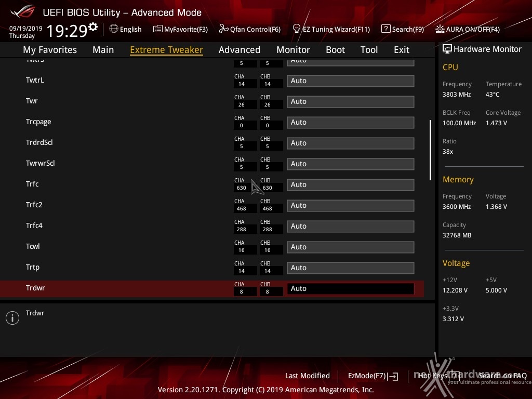The height and width of the screenshot is (399, 532).
Task: Change language via English button
Action: (130, 29)
